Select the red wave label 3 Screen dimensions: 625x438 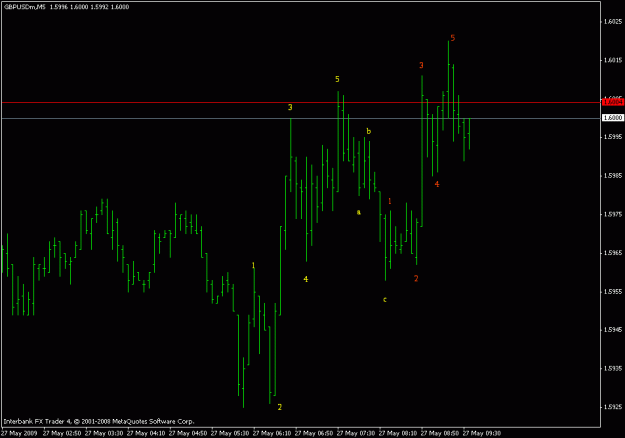421,65
